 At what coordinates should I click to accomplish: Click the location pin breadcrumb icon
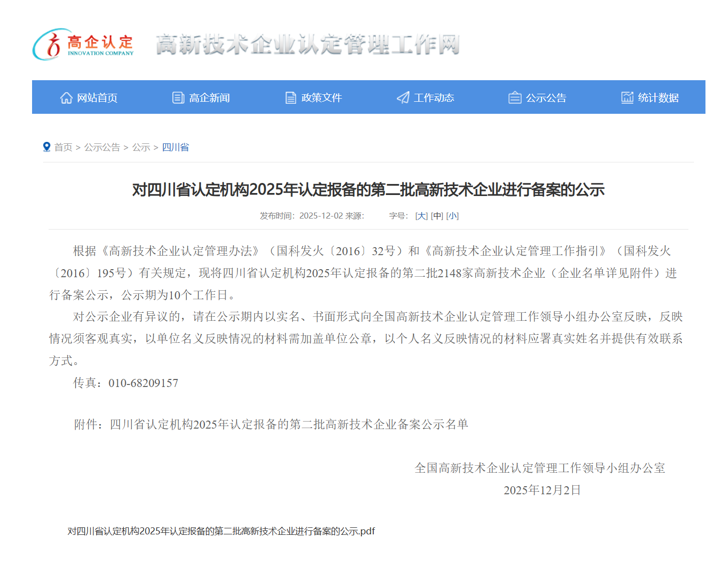[47, 147]
